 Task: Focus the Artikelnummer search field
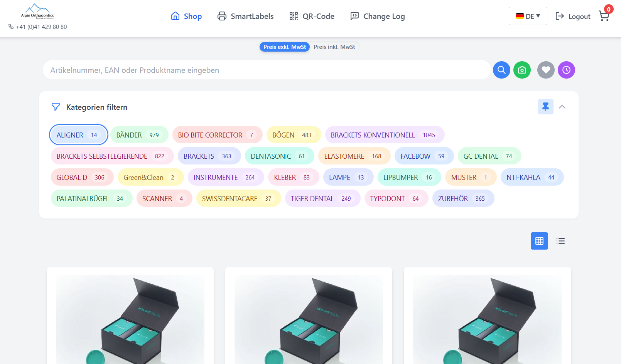pyautogui.click(x=267, y=70)
